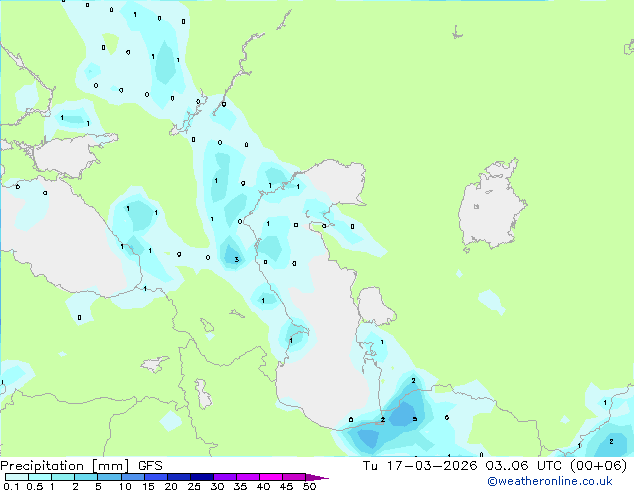Select pink swatch between 40 and 45
This screenshot has width=634, height=490.
271,477
